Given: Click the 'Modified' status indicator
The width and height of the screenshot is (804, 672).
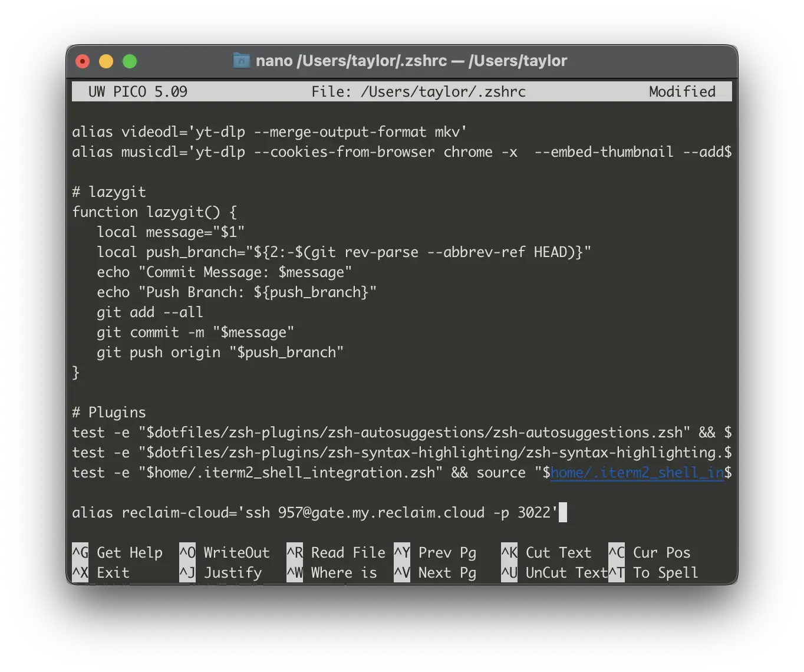Looking at the screenshot, I should 682,91.
